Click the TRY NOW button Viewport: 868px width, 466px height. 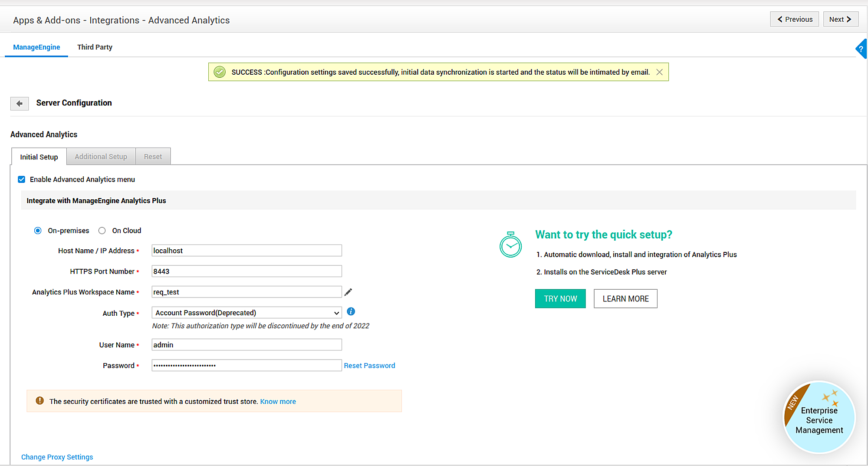click(x=560, y=299)
